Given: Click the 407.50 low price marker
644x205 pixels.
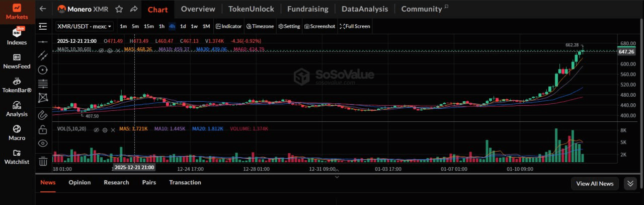Looking at the screenshot, I should (x=92, y=116).
